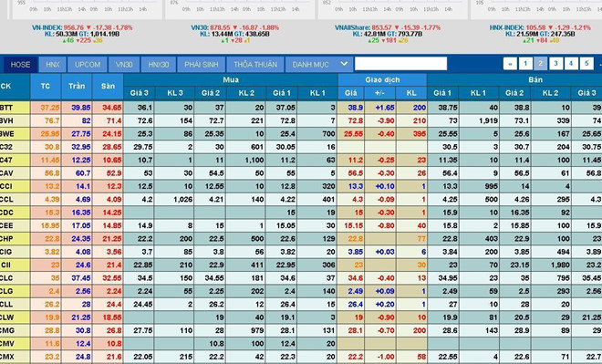The height and width of the screenshot is (364, 602).
Task: Open the CLC stock symbol
Action: (6, 278)
